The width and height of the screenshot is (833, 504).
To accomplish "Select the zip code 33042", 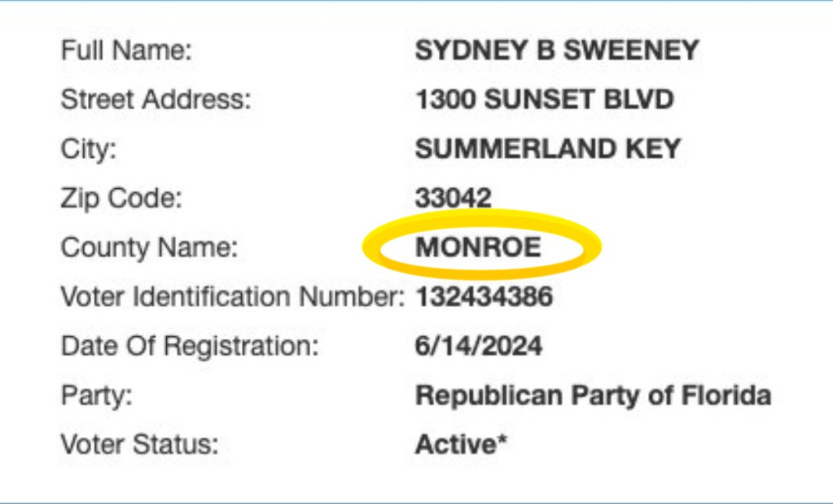I will tap(454, 198).
